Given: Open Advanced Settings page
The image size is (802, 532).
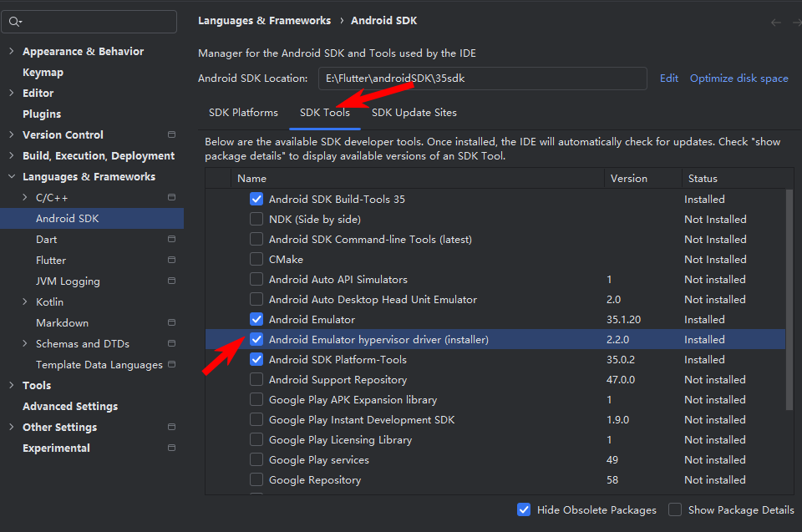Looking at the screenshot, I should tap(70, 406).
